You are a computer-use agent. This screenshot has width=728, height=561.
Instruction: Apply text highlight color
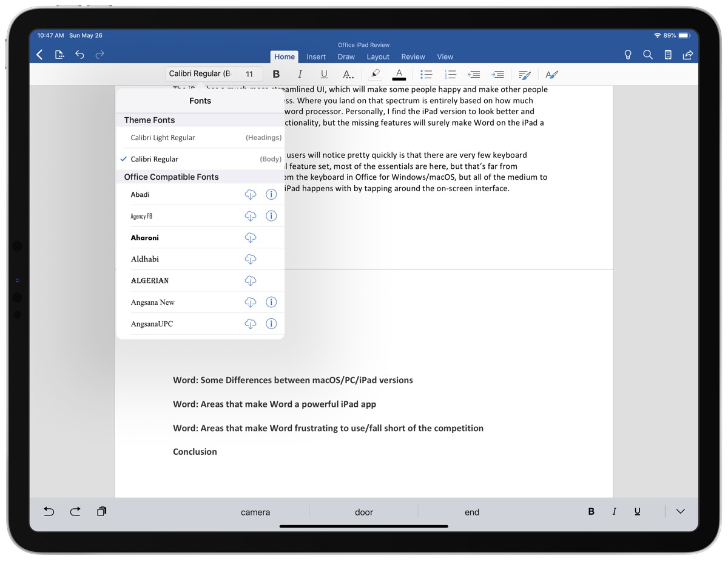(375, 74)
